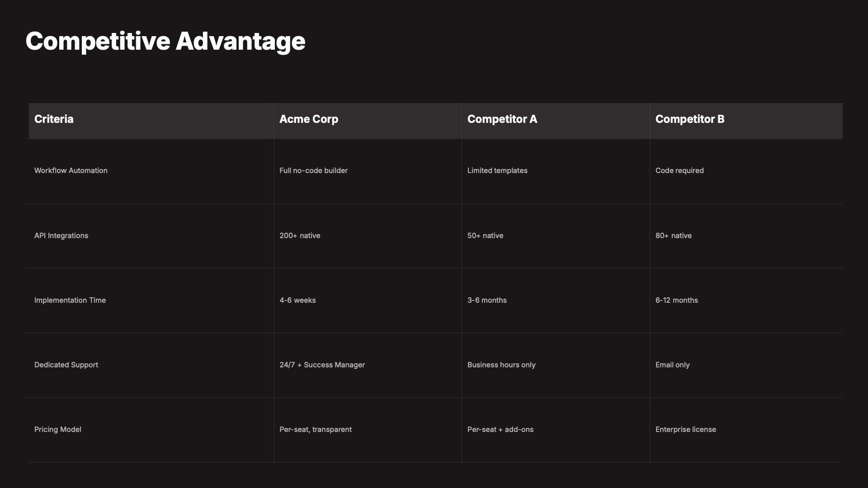Select the Workflow Automation row label
The height and width of the screenshot is (488, 868).
click(x=71, y=171)
